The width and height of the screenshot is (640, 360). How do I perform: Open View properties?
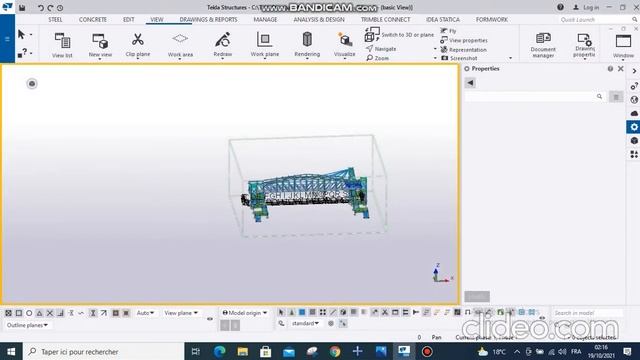coord(464,40)
